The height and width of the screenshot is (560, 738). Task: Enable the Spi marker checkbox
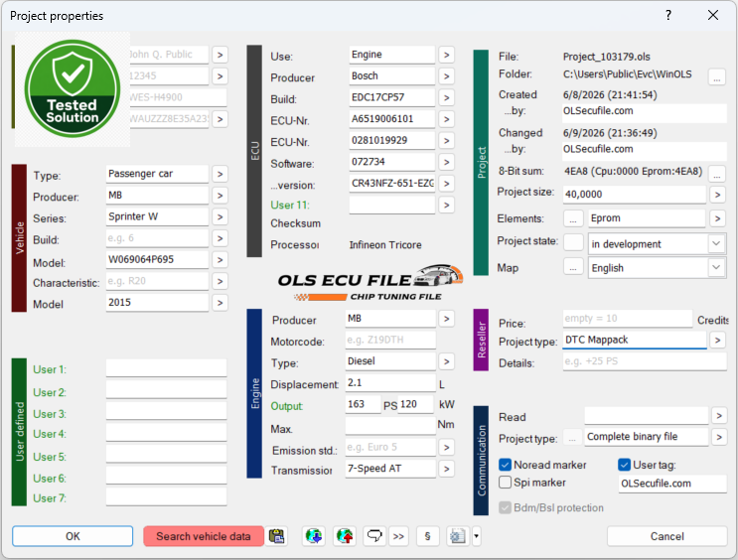click(505, 483)
